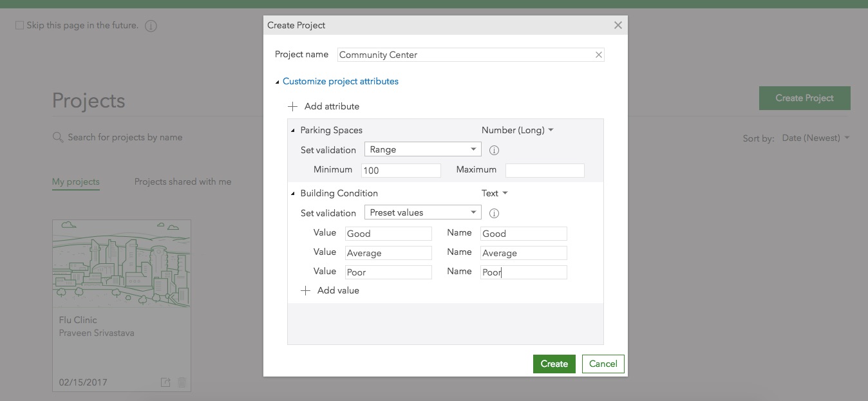Clear project name with the X icon

598,55
